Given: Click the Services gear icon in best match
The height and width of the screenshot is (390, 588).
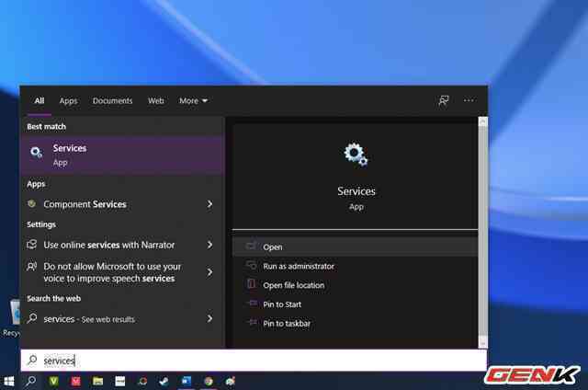Looking at the screenshot, I should 36,152.
